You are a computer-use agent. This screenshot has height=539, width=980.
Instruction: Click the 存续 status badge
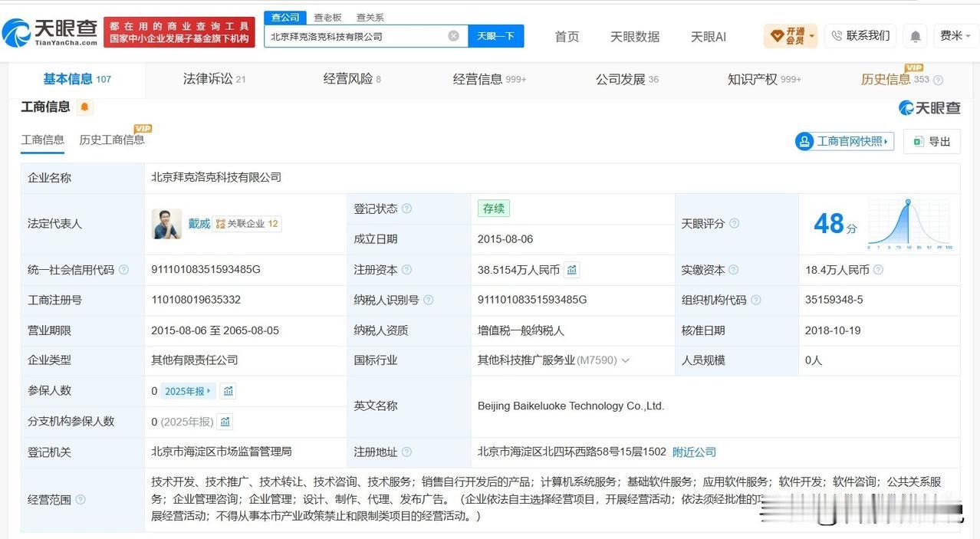click(x=494, y=209)
